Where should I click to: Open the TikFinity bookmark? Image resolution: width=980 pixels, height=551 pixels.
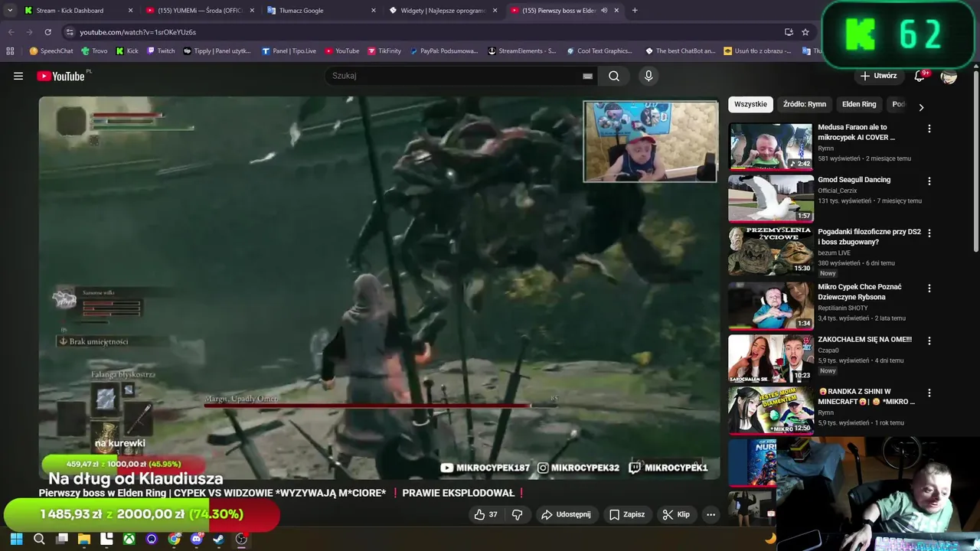[x=384, y=51]
